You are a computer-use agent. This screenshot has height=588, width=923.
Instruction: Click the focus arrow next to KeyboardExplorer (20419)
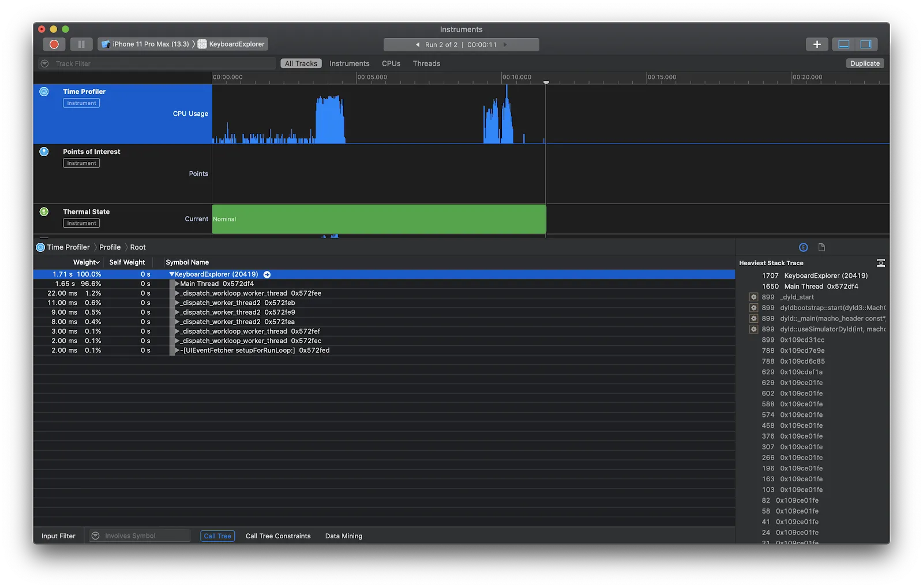point(267,274)
